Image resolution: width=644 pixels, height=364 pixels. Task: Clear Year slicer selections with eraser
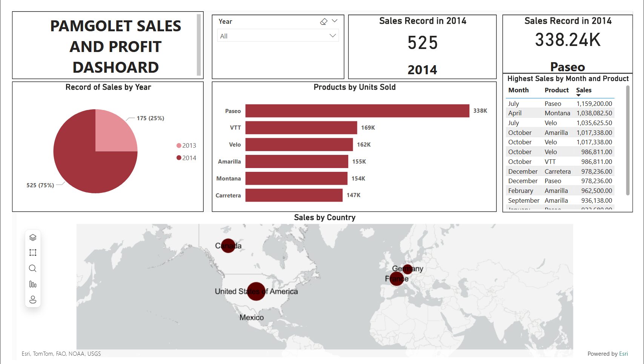pyautogui.click(x=323, y=21)
